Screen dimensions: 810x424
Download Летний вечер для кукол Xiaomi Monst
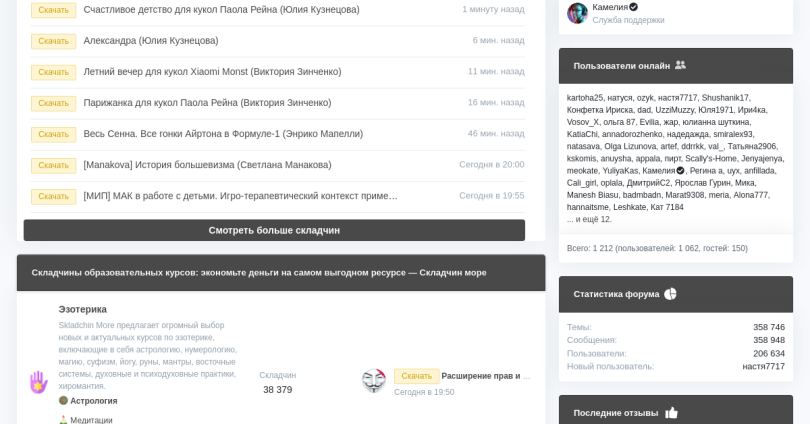coord(53,72)
